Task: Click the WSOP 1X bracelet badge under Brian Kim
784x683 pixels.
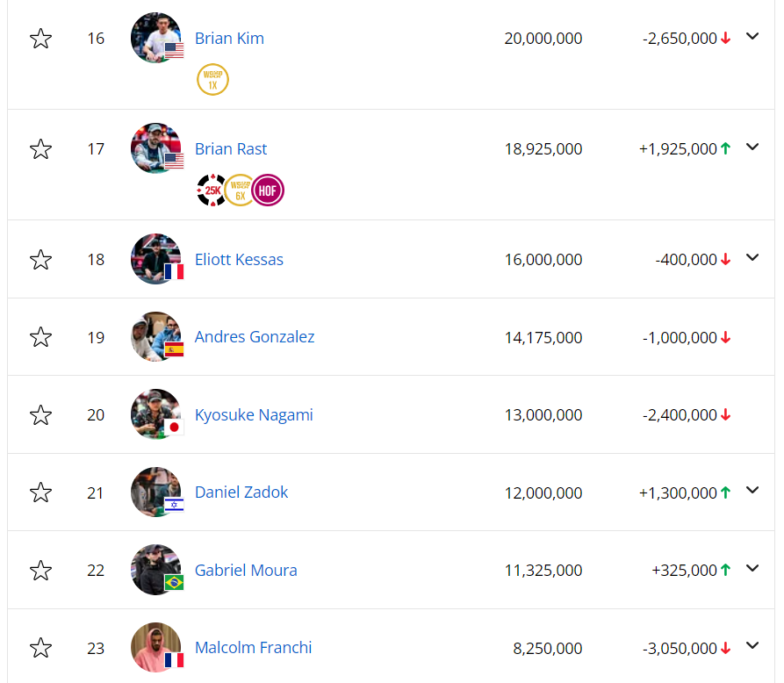Action: pyautogui.click(x=212, y=80)
